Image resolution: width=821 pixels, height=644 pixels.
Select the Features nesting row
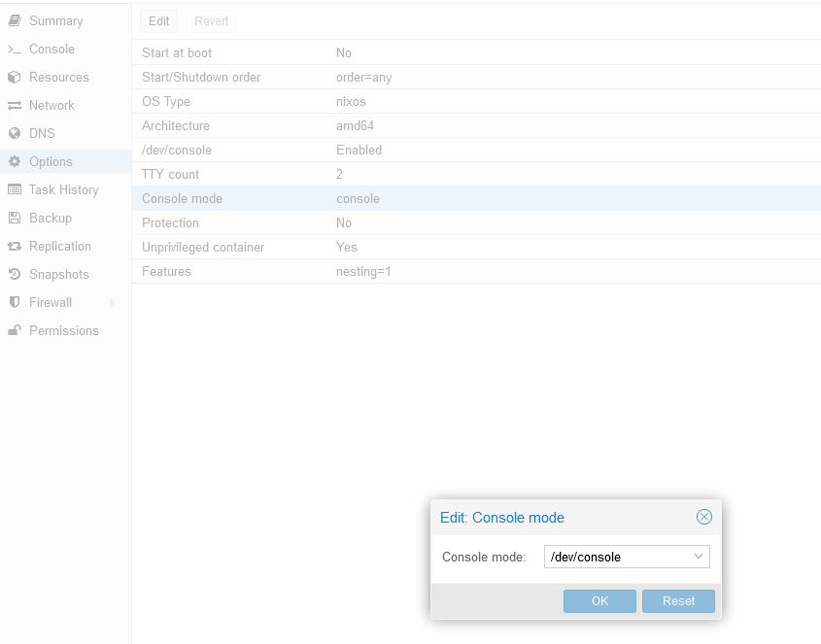pos(389,271)
